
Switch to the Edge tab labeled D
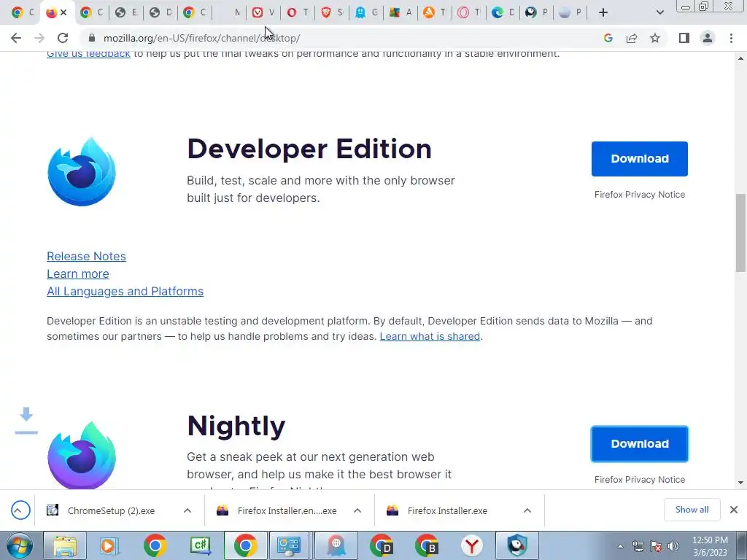[x=503, y=12]
